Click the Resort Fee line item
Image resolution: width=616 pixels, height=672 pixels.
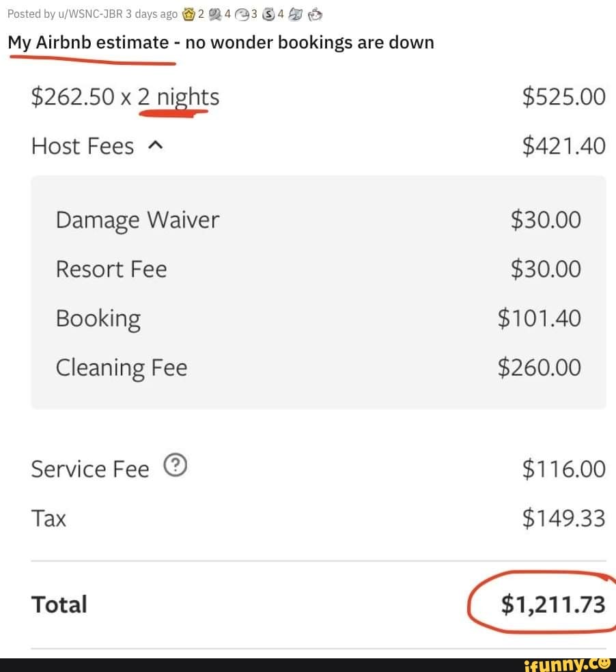pyautogui.click(x=111, y=269)
